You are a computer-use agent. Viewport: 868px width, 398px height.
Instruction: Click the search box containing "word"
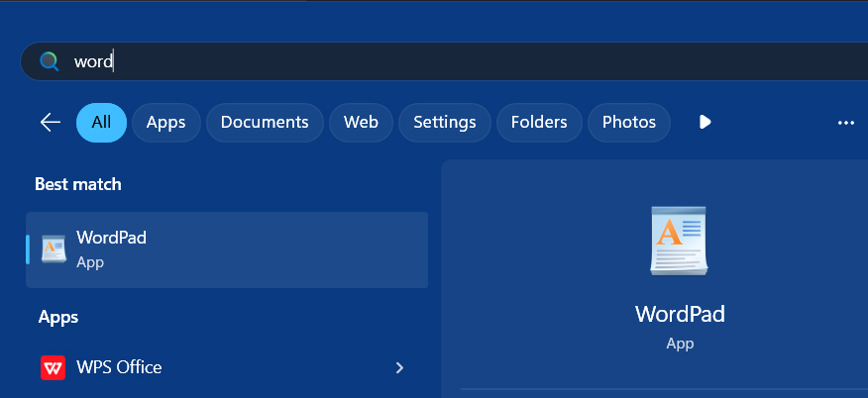[444, 61]
